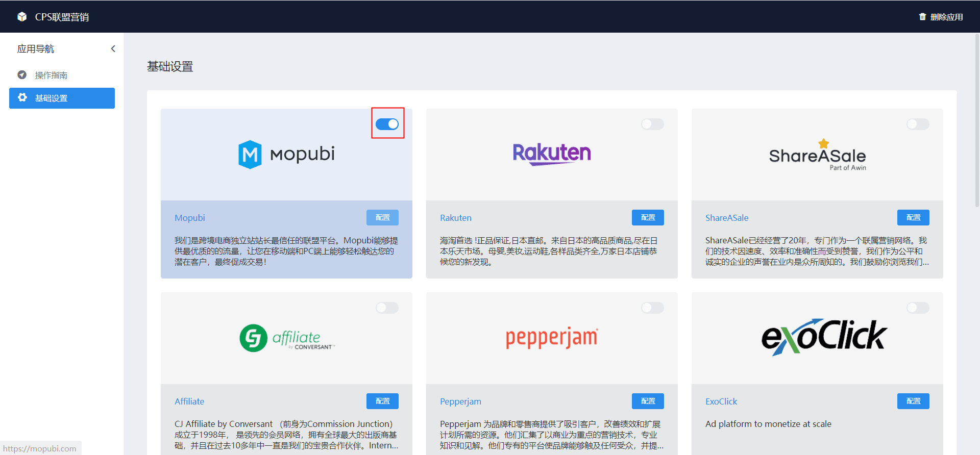Viewport: 980px width, 455px height.
Task: Click the Mopubi logo image
Action: click(286, 154)
